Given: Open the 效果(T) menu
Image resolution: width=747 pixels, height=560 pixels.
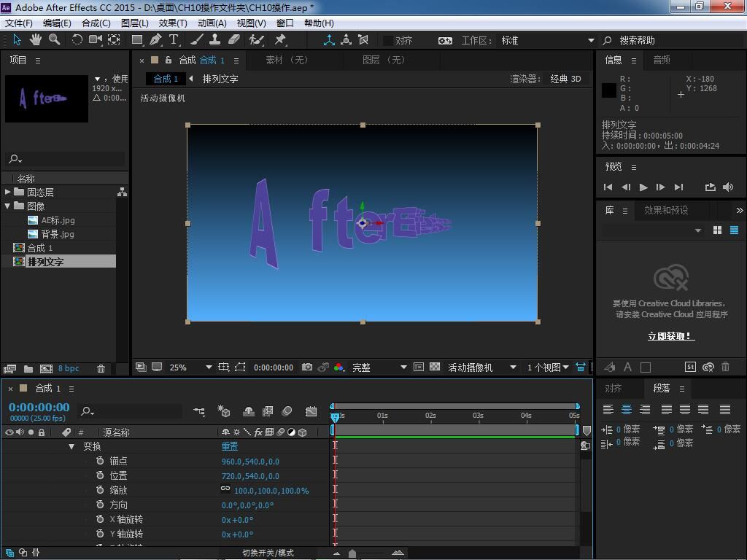Looking at the screenshot, I should pyautogui.click(x=173, y=23).
